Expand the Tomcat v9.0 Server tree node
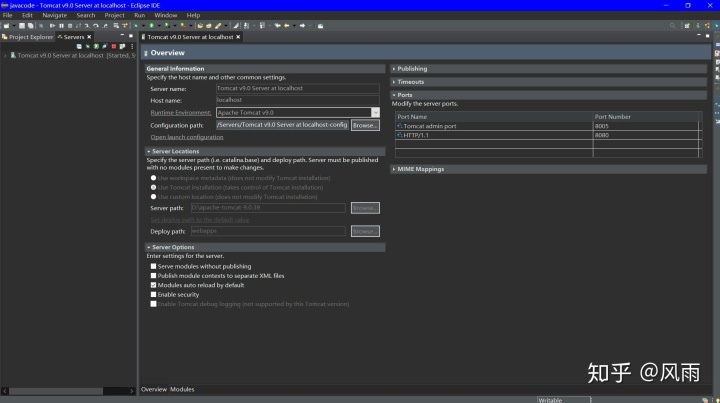This screenshot has width=720, height=403. (5, 56)
